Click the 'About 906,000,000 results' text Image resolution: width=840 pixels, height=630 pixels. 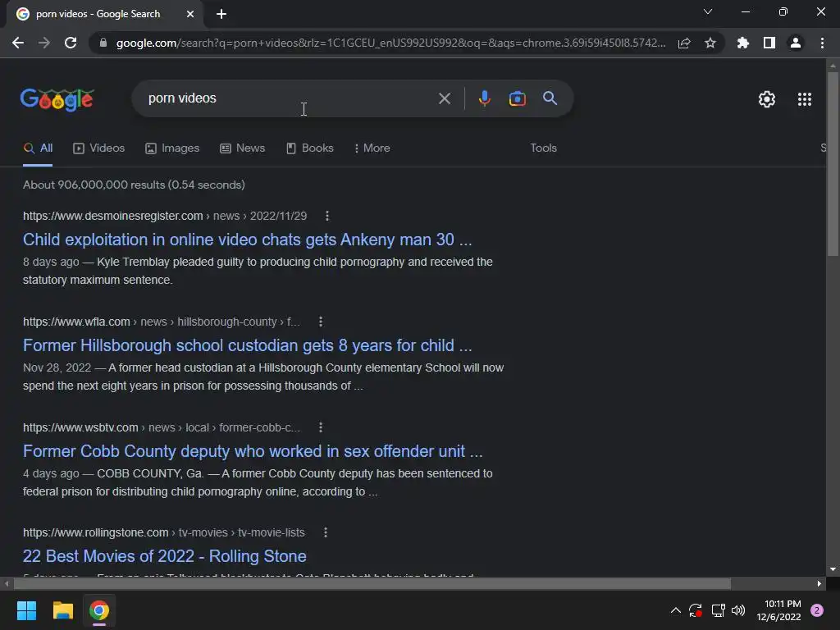tap(134, 185)
